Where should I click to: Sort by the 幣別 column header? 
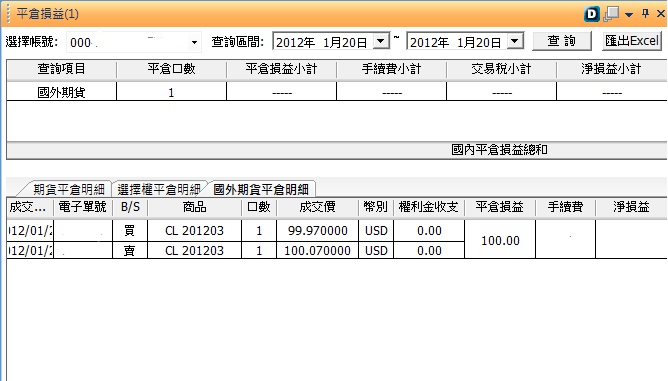coord(376,207)
